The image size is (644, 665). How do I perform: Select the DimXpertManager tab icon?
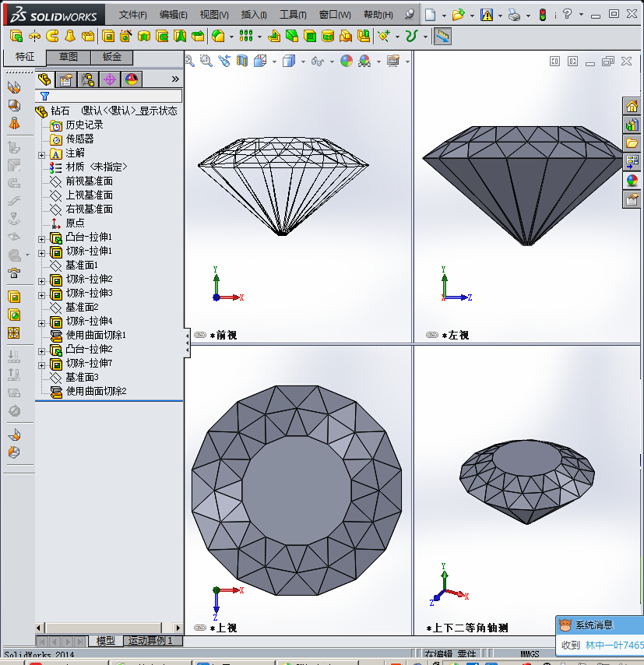110,79
